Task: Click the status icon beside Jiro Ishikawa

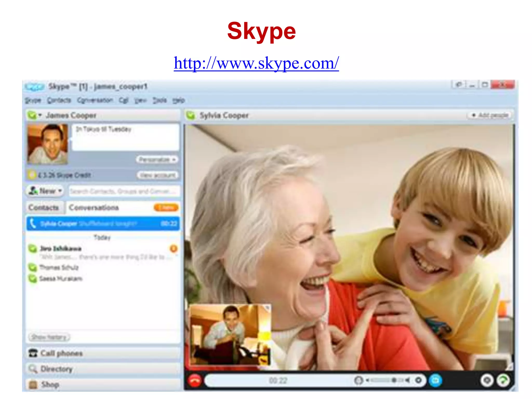Action: point(32,249)
